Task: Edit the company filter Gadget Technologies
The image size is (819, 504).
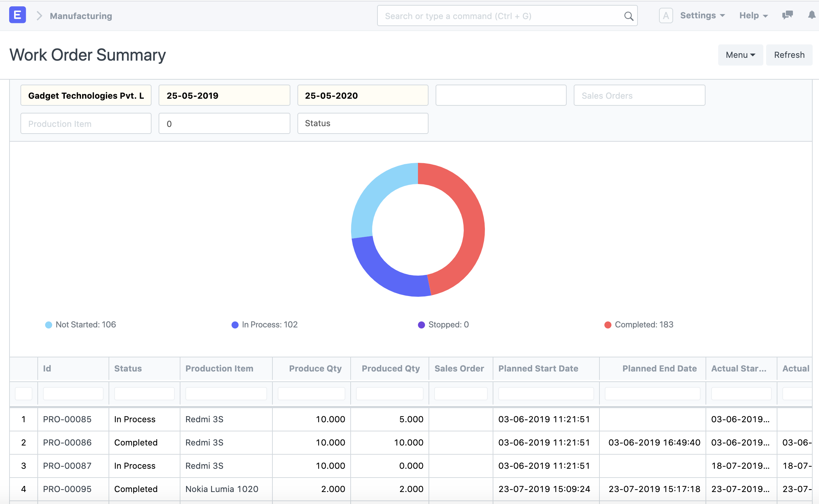Action: [86, 95]
